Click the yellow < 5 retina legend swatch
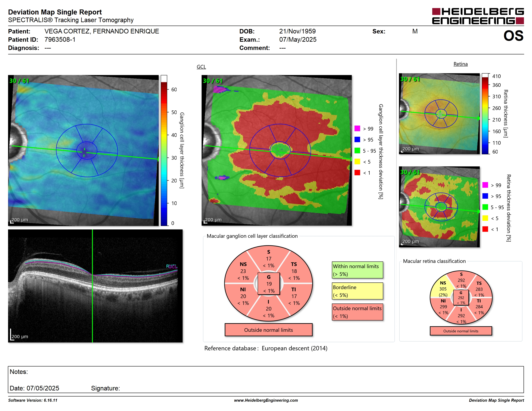The image size is (532, 411). click(485, 218)
